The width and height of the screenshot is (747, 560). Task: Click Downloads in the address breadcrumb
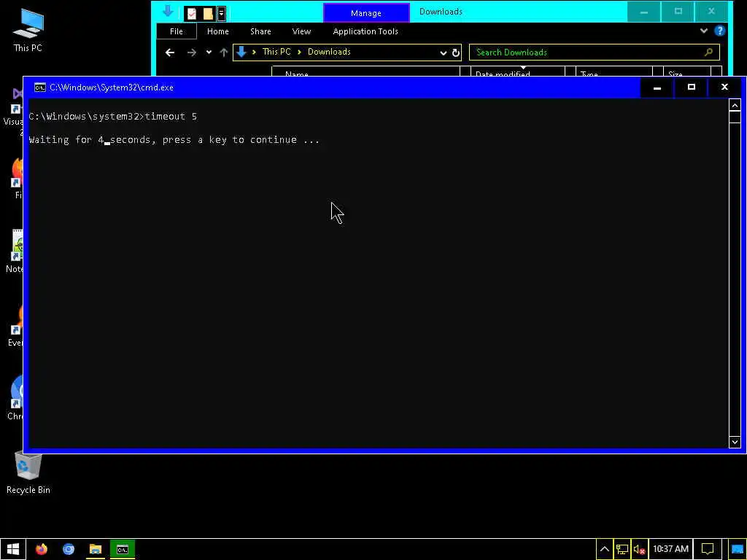click(x=329, y=52)
